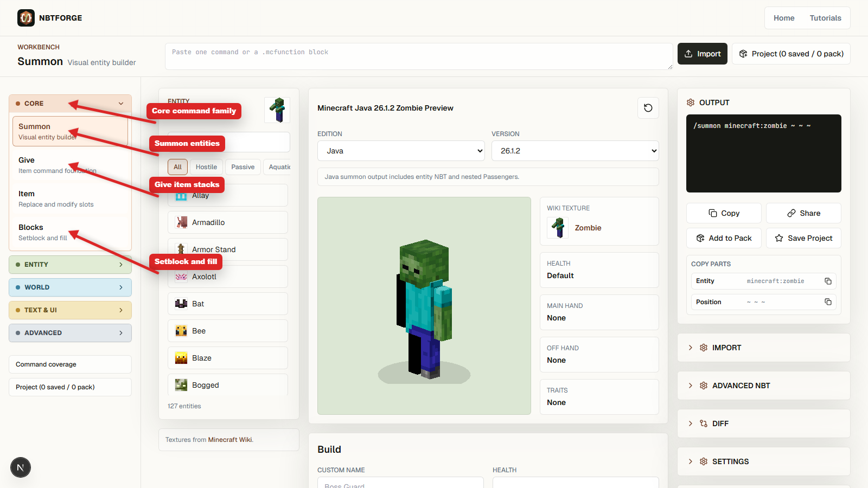Expand the ADVANCED sidebar section
This screenshot has height=488, width=868.
[70, 333]
